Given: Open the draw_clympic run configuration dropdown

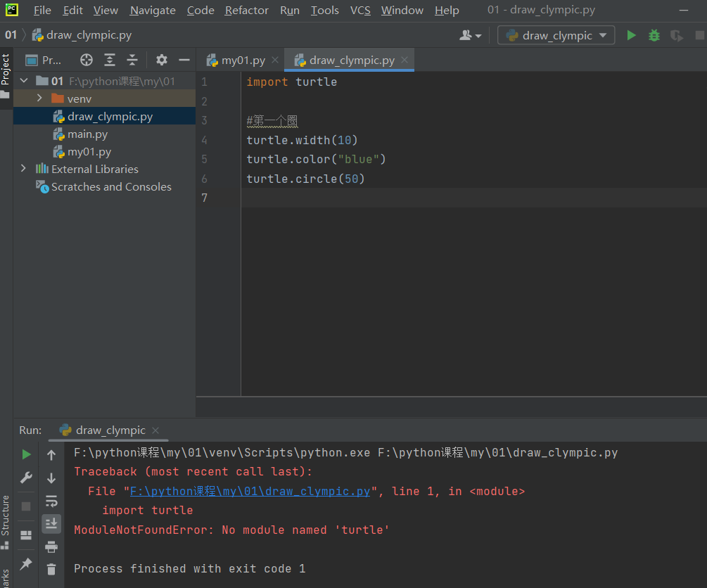Looking at the screenshot, I should click(556, 35).
